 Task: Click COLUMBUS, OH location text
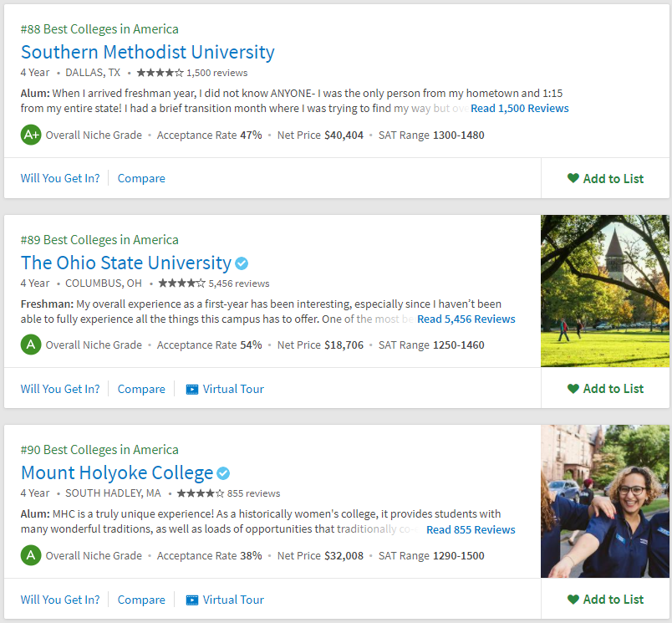click(x=104, y=283)
